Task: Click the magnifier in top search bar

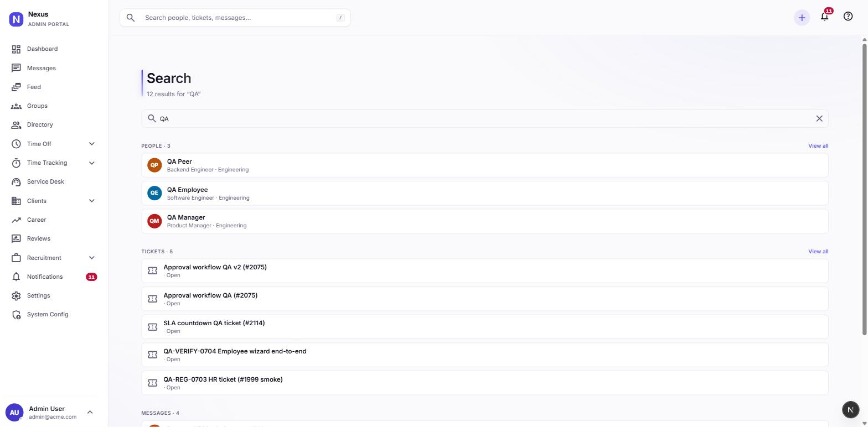Action: pos(131,18)
